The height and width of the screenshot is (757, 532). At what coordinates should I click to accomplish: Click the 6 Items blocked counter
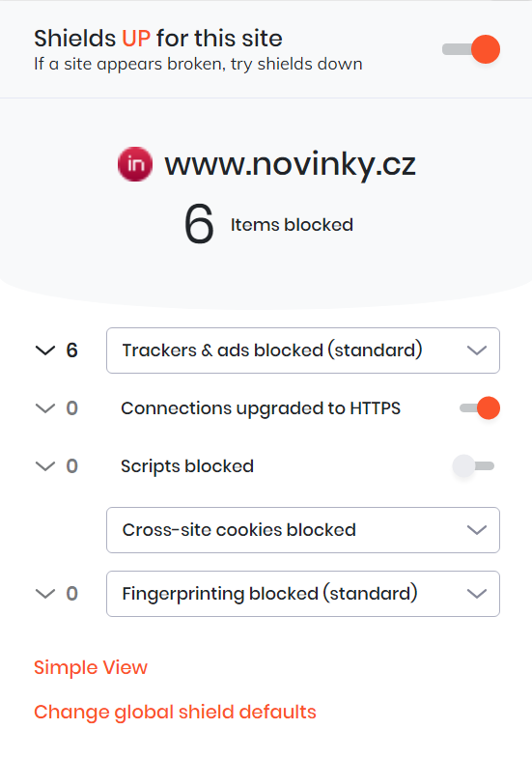pos(268,224)
